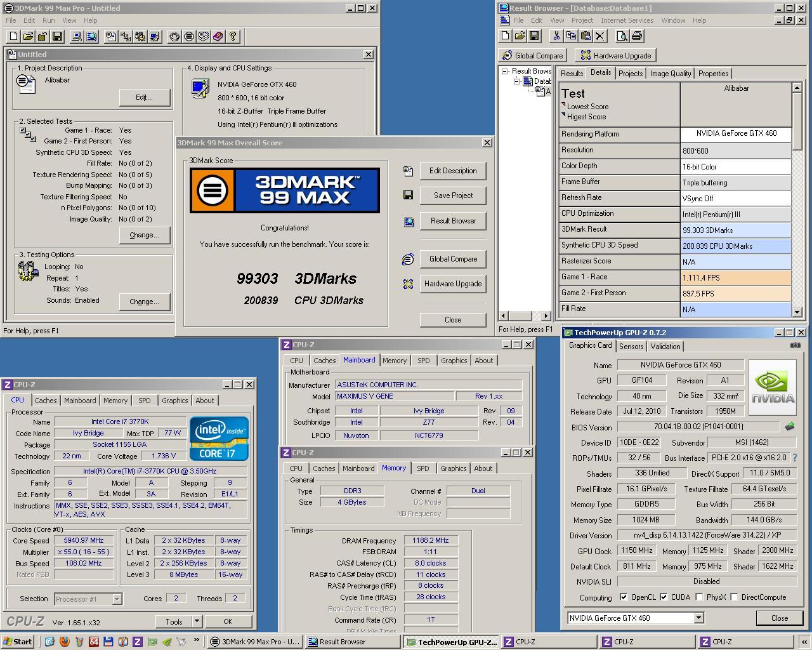
Task: Click 3DMark Result value 99.303 3DMarks cell
Action: [735, 230]
